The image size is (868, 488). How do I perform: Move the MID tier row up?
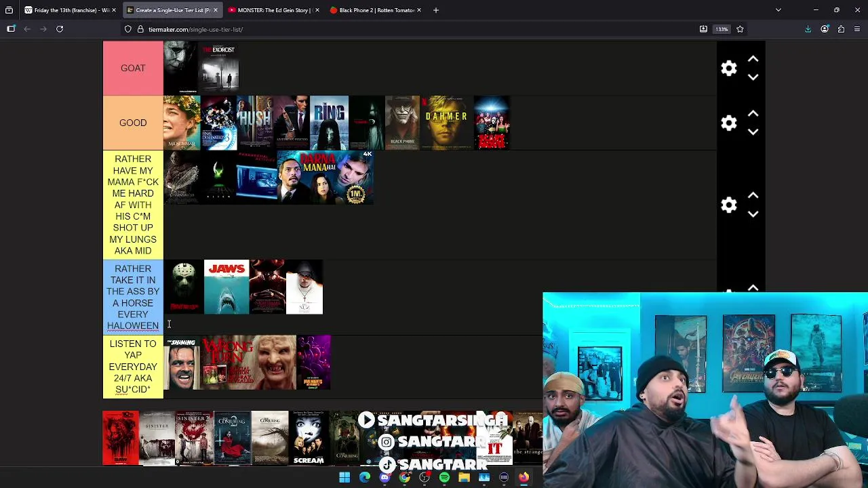pyautogui.click(x=753, y=196)
